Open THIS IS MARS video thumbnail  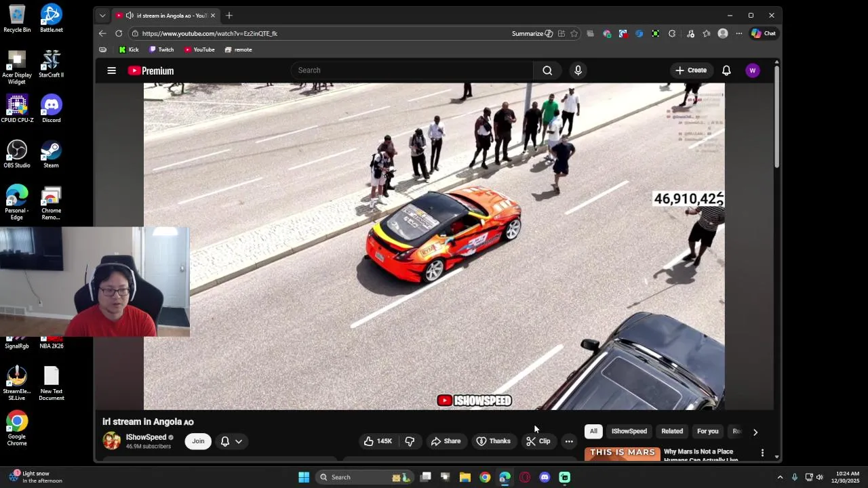click(622, 454)
